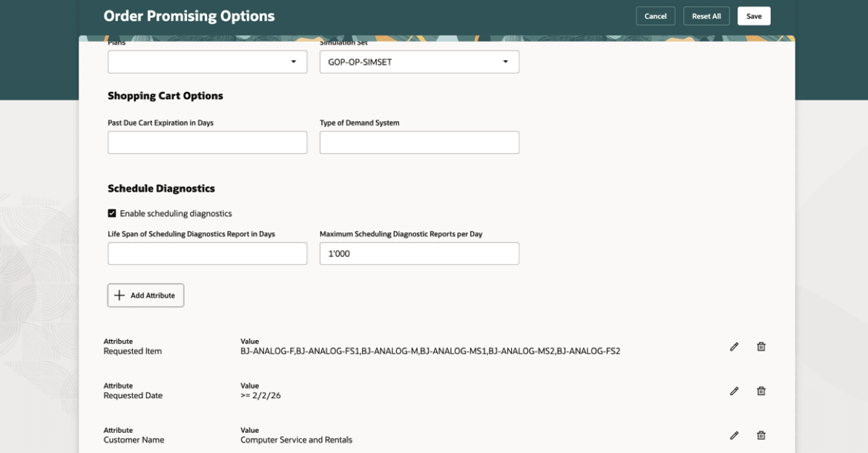Click inside the Plans combo box
868x453 pixels.
pyautogui.click(x=200, y=62)
